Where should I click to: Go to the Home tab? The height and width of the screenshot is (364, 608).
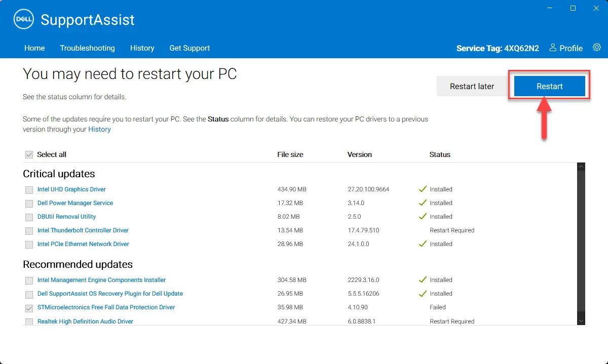(x=34, y=48)
